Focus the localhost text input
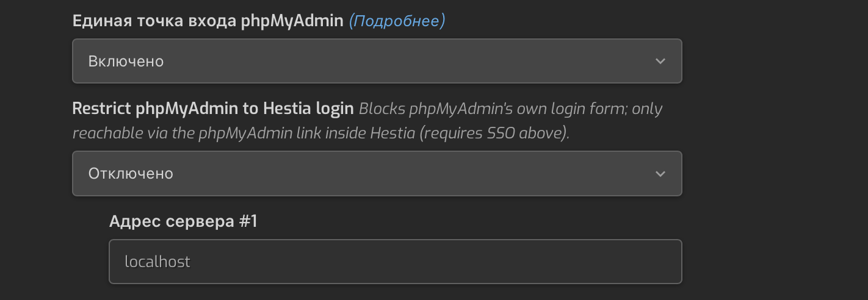The width and height of the screenshot is (868, 300). [396, 262]
